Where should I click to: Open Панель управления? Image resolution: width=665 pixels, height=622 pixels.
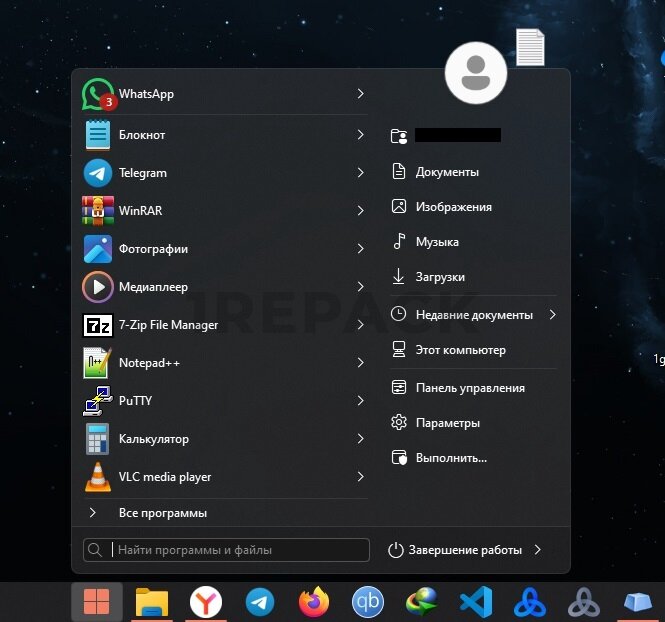tap(469, 388)
